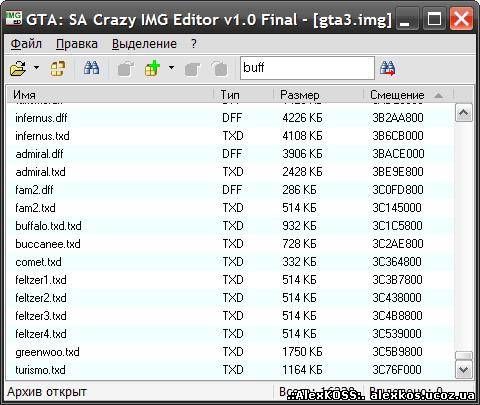Open the Выделение menu

[x=144, y=44]
